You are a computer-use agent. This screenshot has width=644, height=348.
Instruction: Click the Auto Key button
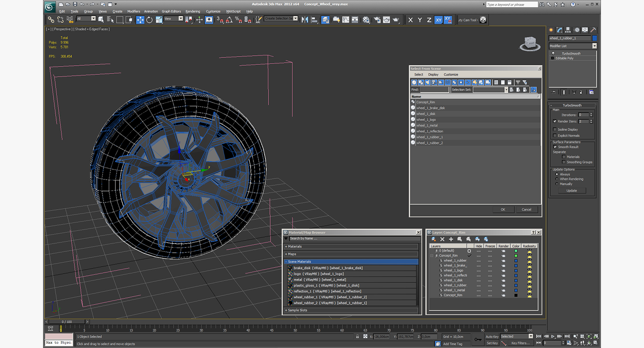tap(492, 336)
